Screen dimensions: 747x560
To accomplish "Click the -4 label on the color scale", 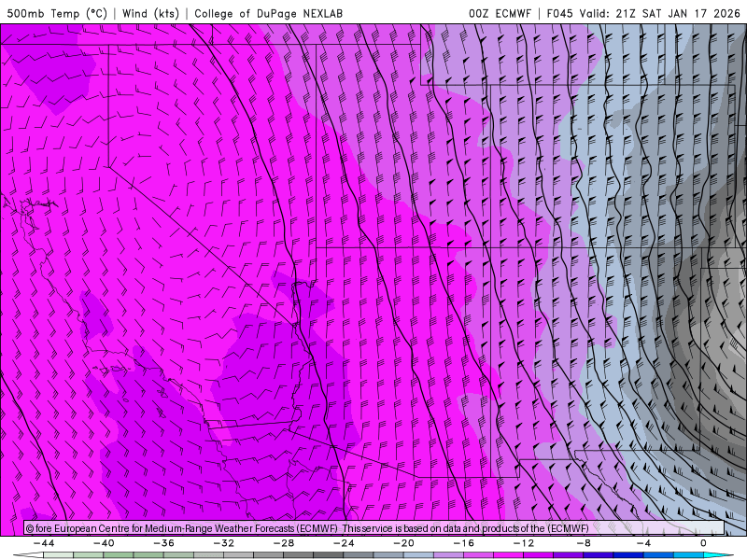I will (x=643, y=543).
